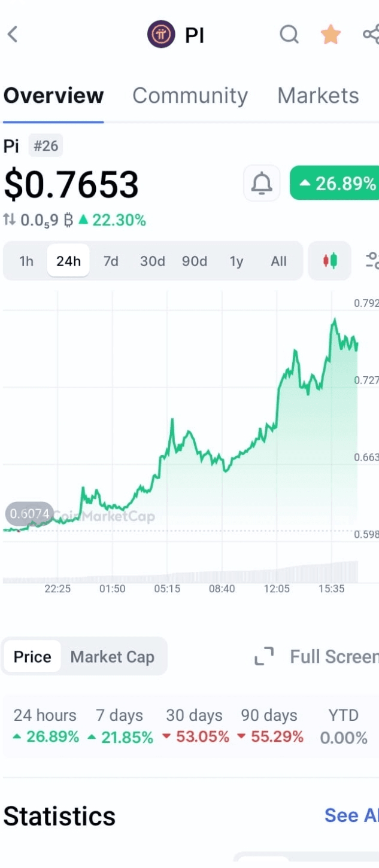Open chart settings sliders icon
379x868 pixels.
click(x=372, y=260)
